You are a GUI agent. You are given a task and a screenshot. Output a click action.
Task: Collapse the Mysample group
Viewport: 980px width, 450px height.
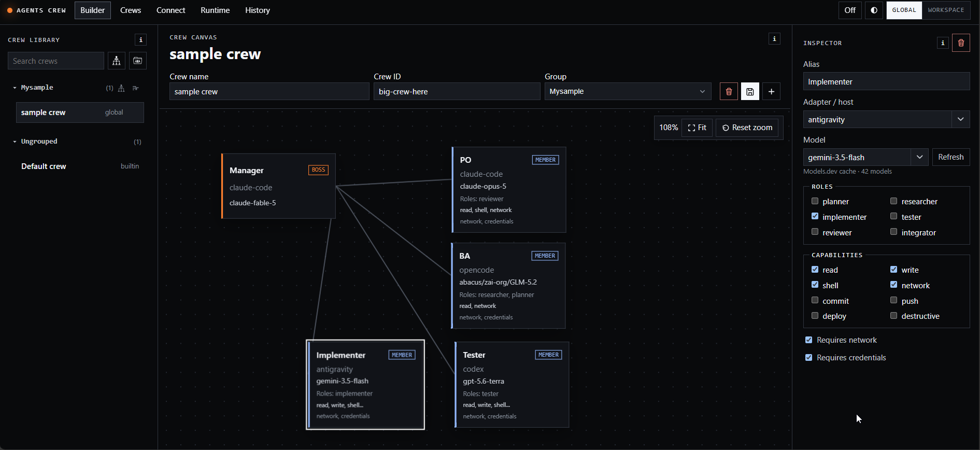tap(15, 88)
